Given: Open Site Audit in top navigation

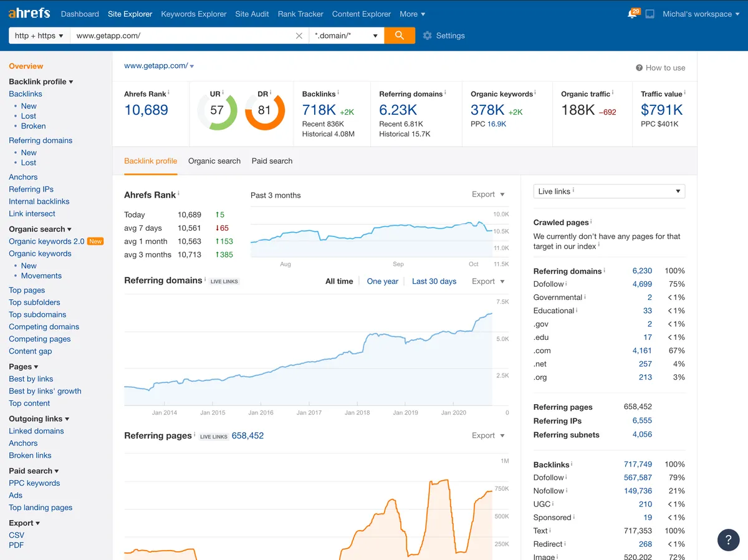Looking at the screenshot, I should coord(252,14).
